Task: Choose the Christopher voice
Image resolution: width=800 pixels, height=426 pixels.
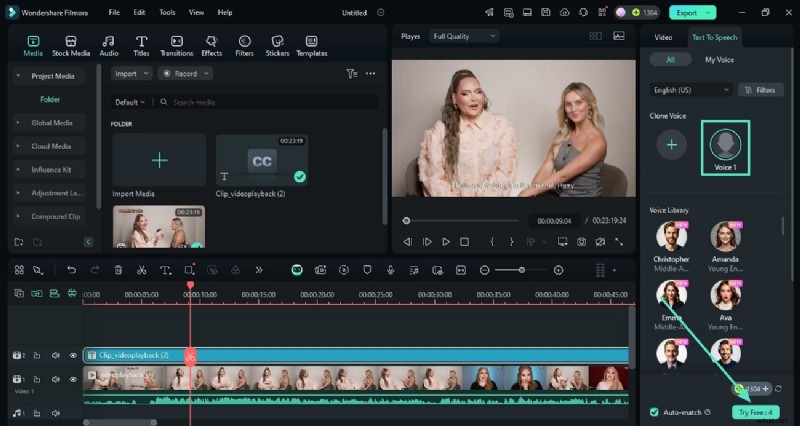Action: (671, 245)
